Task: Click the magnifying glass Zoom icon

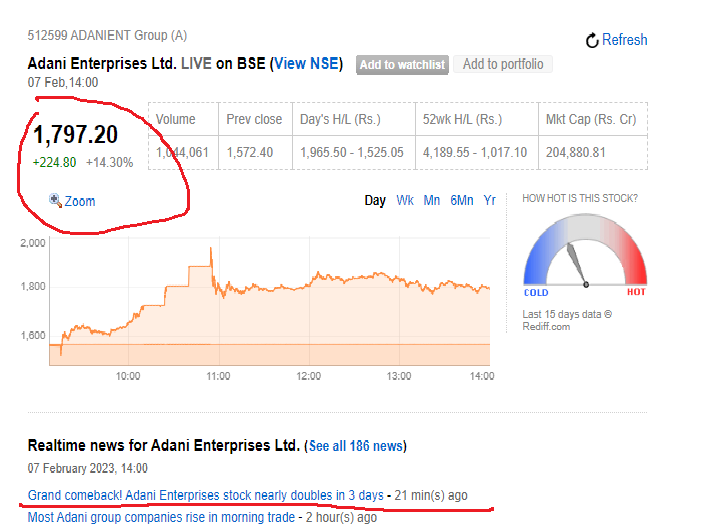Action: coord(55,200)
